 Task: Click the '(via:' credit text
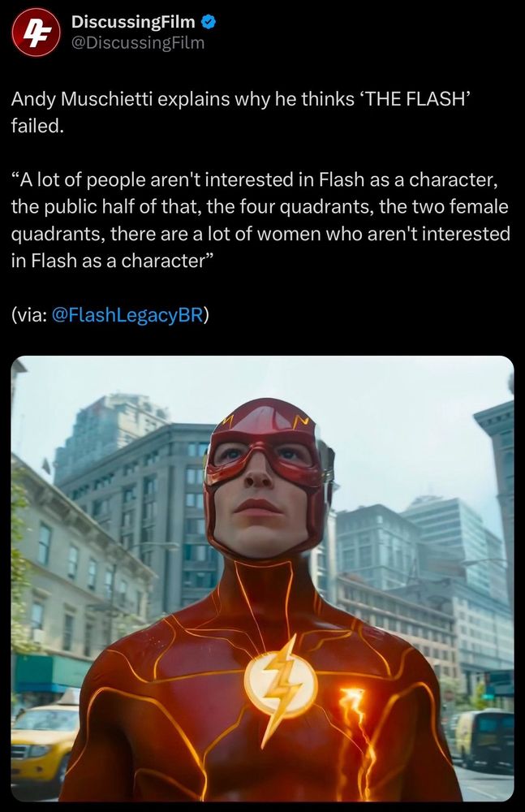30,314
